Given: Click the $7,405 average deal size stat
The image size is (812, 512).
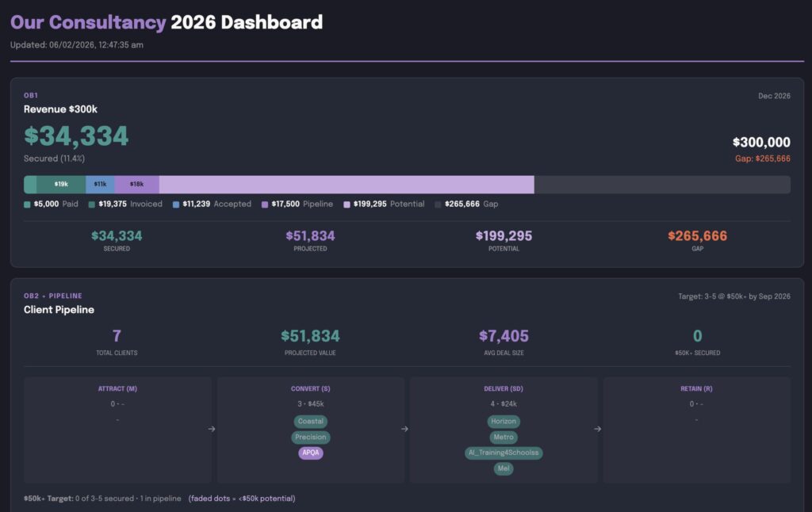Looking at the screenshot, I should (x=504, y=336).
